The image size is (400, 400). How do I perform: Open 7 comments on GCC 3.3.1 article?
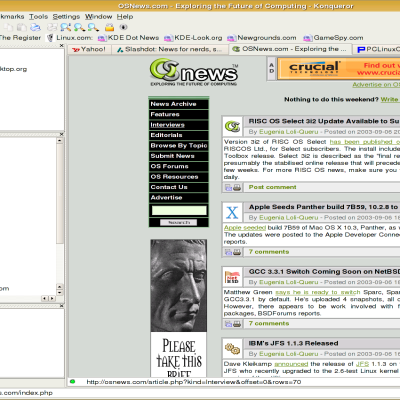[269, 324]
